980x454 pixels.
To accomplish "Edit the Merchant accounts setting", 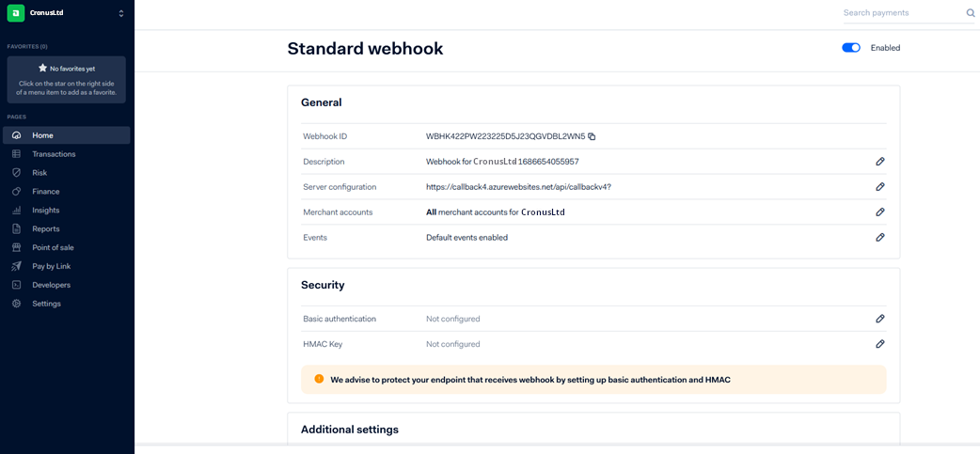I will pos(880,212).
